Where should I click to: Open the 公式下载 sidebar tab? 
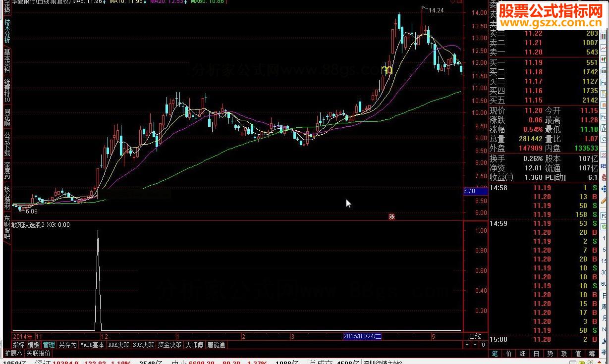coord(7,144)
